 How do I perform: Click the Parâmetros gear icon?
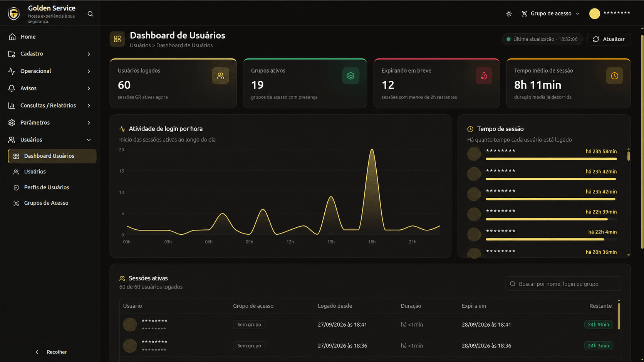12,123
